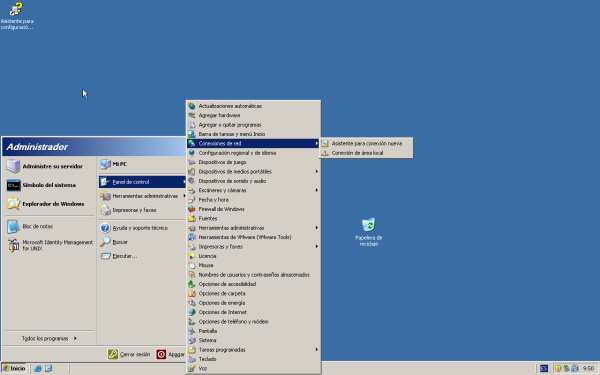Open Opciones de energía icon

pos(192,303)
